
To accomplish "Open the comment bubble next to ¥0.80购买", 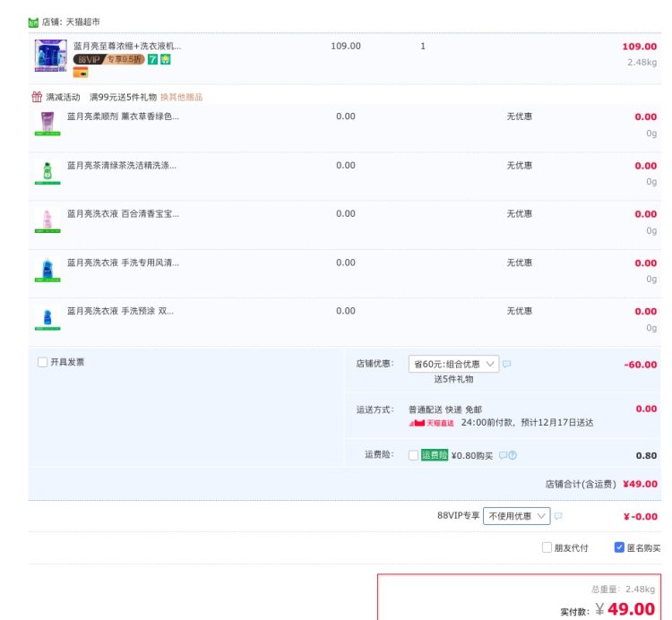I will 504,455.
